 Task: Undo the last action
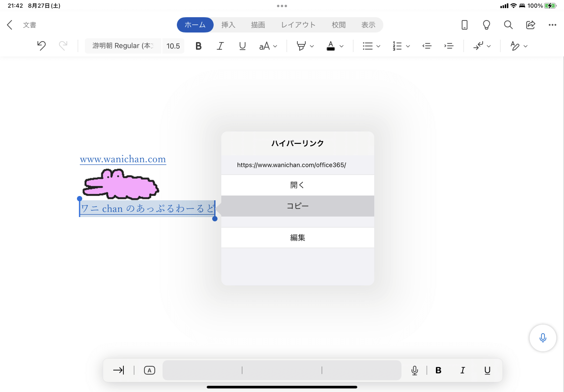tap(42, 46)
